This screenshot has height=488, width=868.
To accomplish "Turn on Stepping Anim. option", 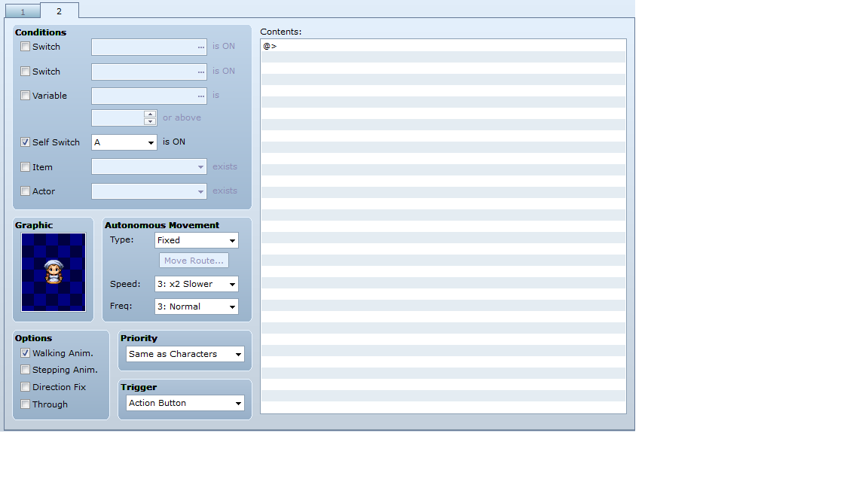I will point(25,370).
